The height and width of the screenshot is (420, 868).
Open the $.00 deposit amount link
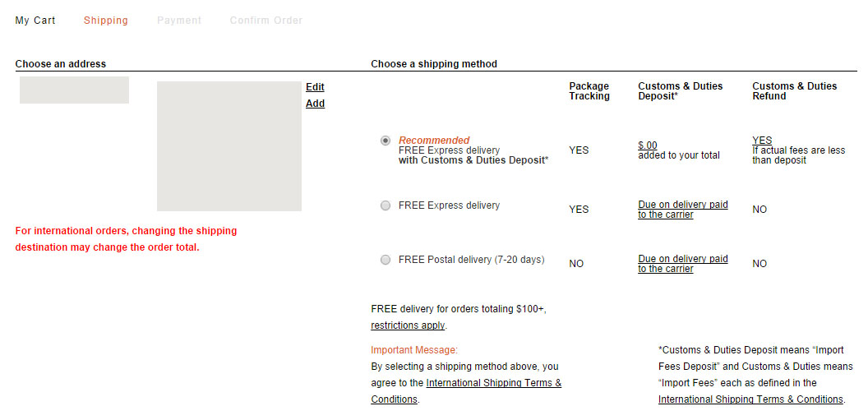pyautogui.click(x=648, y=145)
